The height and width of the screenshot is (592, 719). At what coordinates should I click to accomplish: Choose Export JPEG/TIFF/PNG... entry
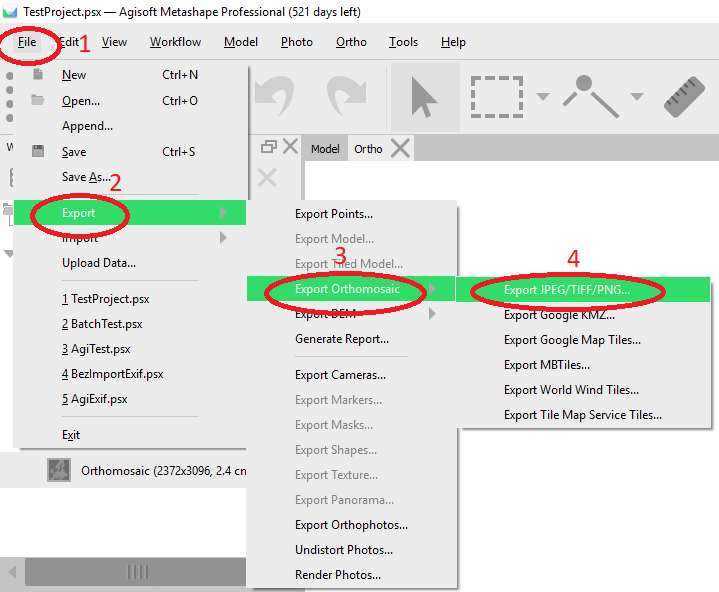(x=583, y=289)
